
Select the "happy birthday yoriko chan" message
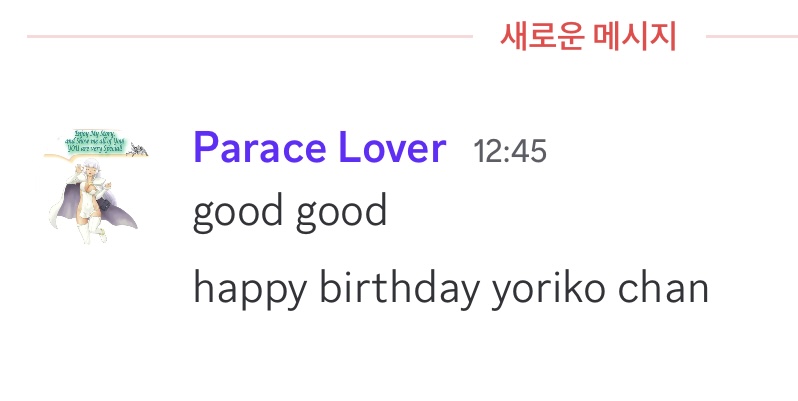pos(450,289)
